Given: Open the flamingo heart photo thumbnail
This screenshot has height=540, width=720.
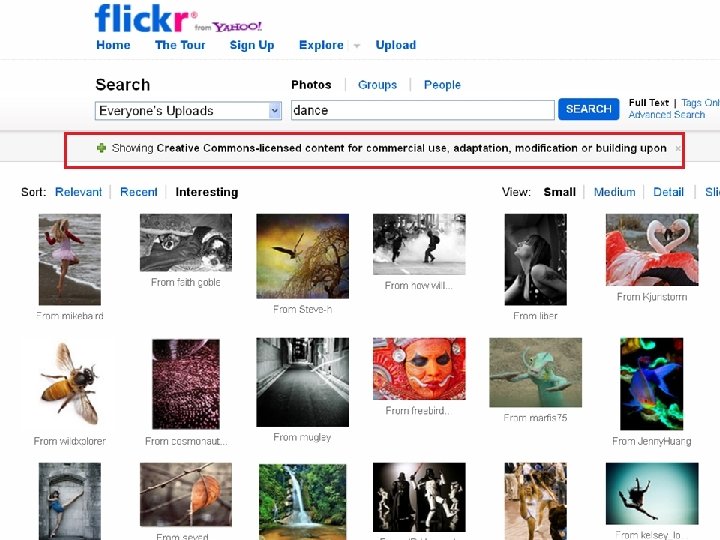Looking at the screenshot, I should [652, 250].
